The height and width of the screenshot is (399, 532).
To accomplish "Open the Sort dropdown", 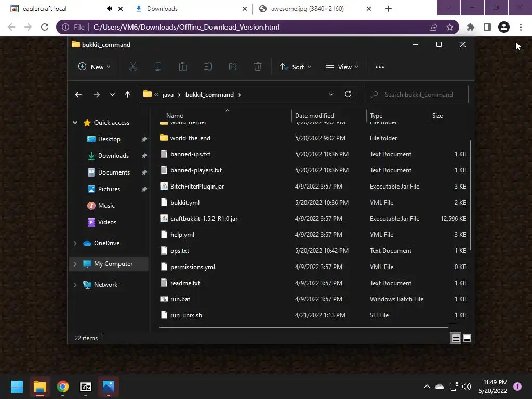I will [295, 67].
